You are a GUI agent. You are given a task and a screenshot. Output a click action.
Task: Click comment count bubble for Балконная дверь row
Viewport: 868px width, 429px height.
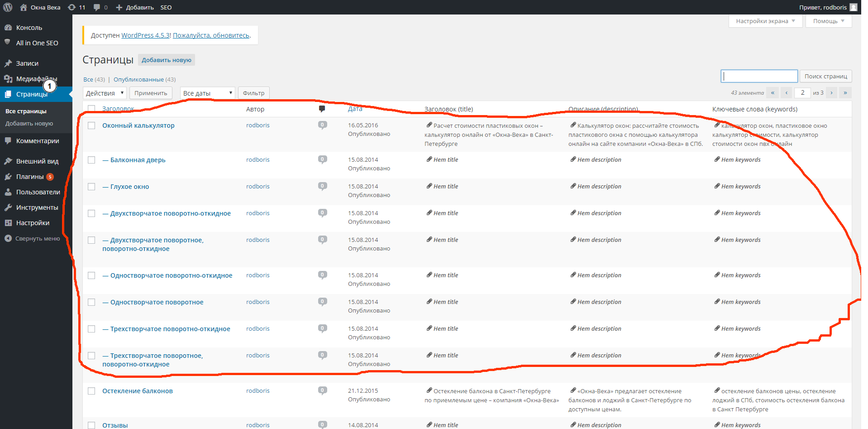[322, 159]
